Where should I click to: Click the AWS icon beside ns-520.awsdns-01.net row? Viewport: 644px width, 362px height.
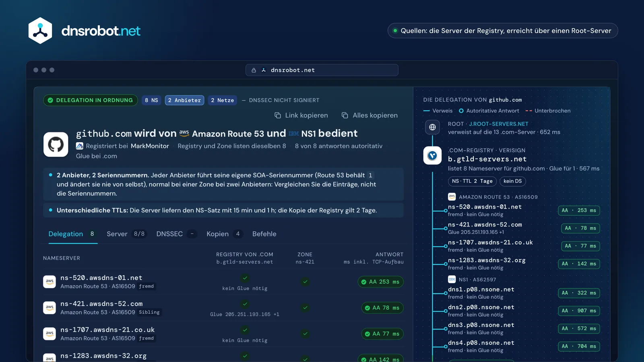50,282
